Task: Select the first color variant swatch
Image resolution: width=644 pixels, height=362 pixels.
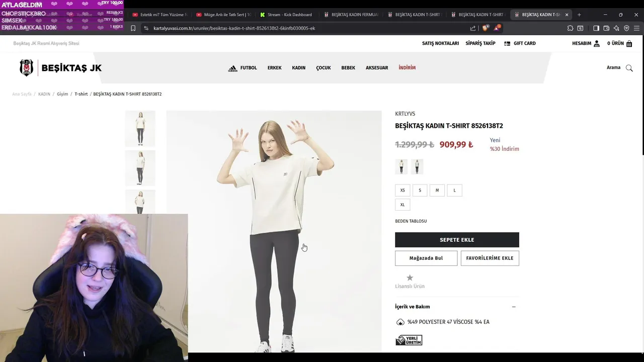Action: 401,166
